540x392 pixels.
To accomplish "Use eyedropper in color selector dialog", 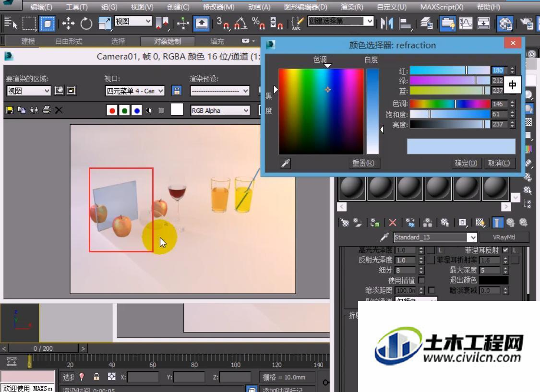I will pyautogui.click(x=285, y=163).
